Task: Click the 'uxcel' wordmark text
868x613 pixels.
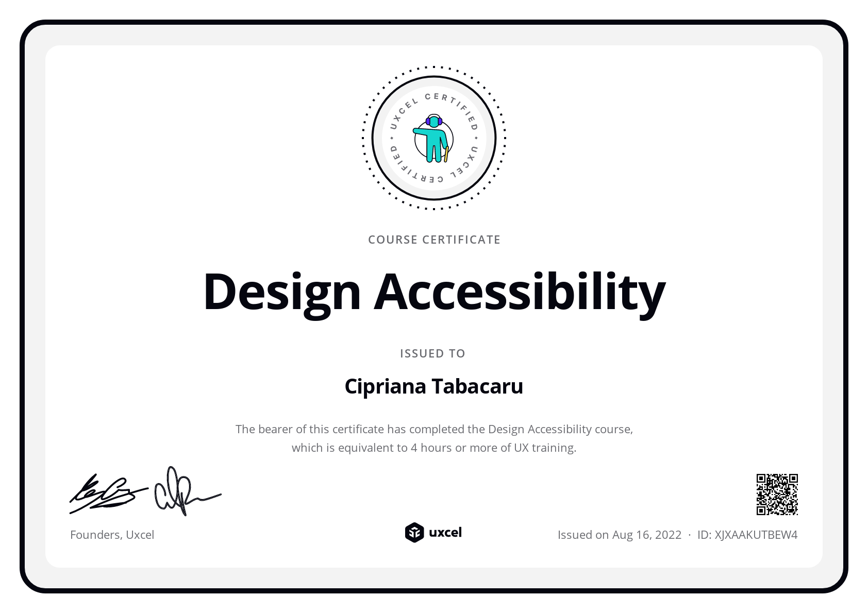Action: pos(445,532)
